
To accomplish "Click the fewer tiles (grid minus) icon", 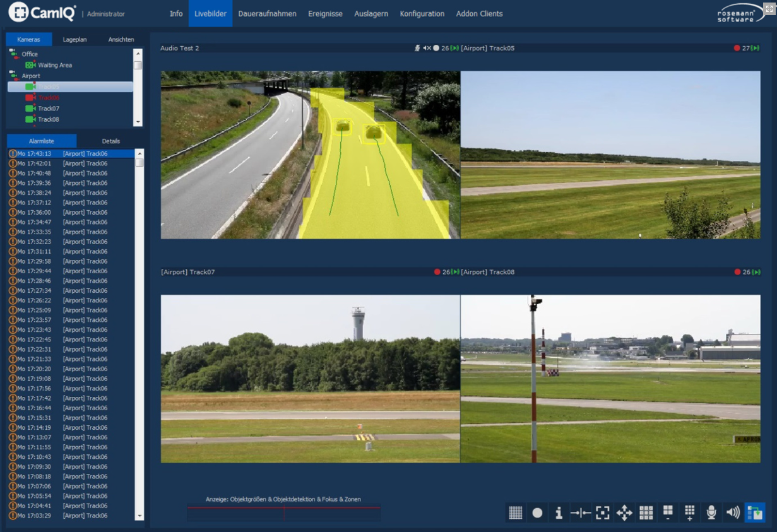I will [x=668, y=512].
